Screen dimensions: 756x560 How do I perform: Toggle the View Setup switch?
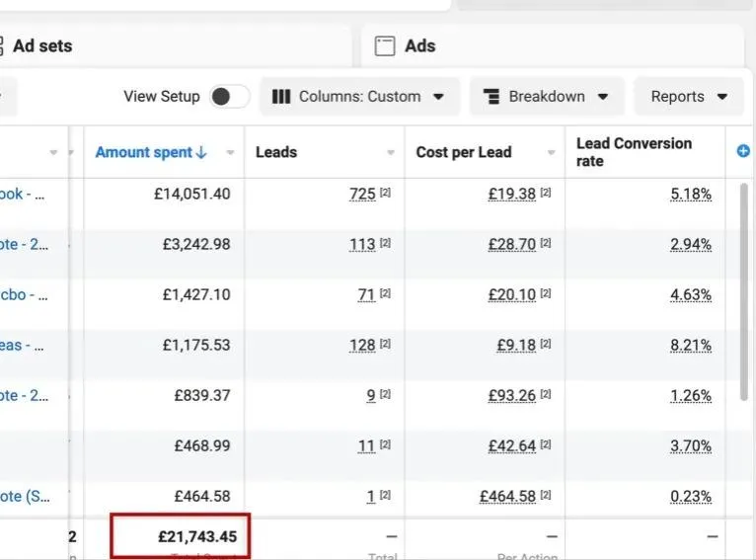click(x=228, y=97)
